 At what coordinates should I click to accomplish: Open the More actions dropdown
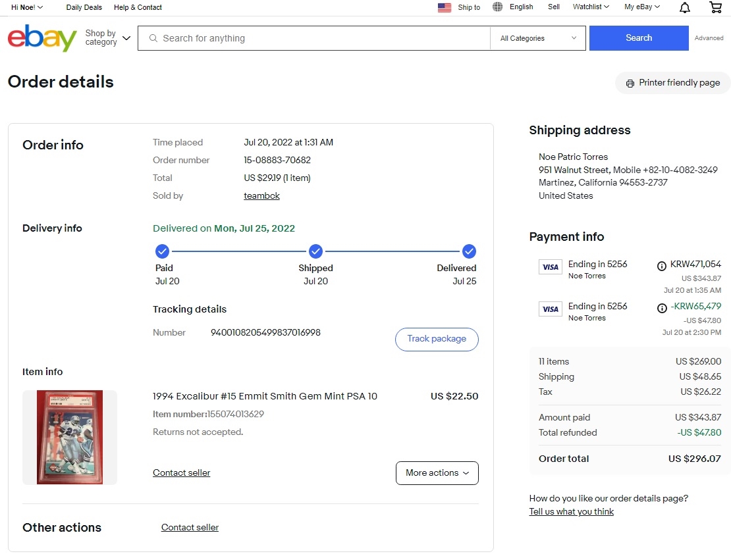[437, 473]
